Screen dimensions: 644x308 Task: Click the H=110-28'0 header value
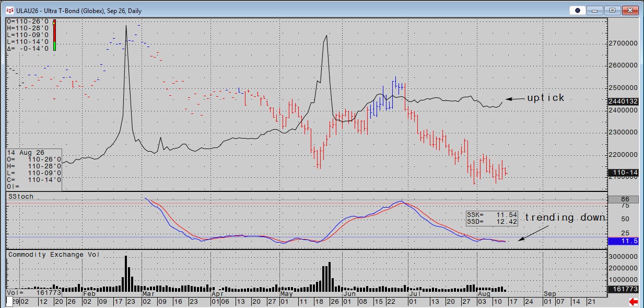[28, 28]
